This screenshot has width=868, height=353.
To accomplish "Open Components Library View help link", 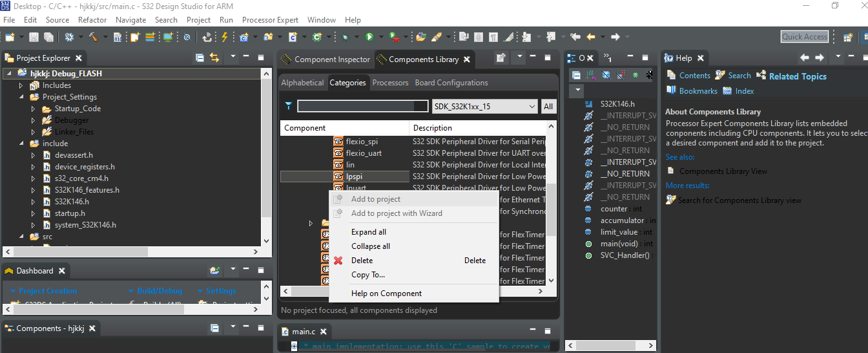I will (723, 171).
